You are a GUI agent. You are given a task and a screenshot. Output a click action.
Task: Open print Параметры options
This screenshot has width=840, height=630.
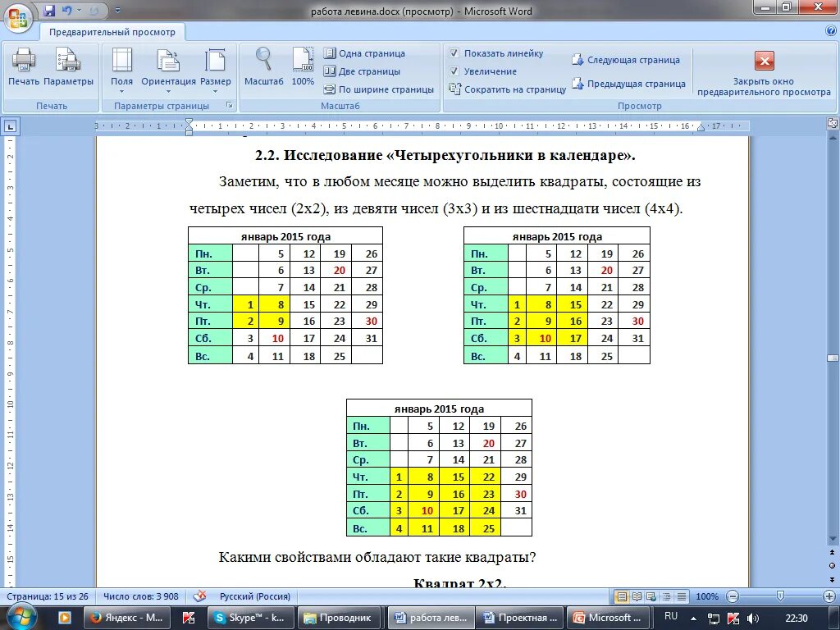[68, 66]
